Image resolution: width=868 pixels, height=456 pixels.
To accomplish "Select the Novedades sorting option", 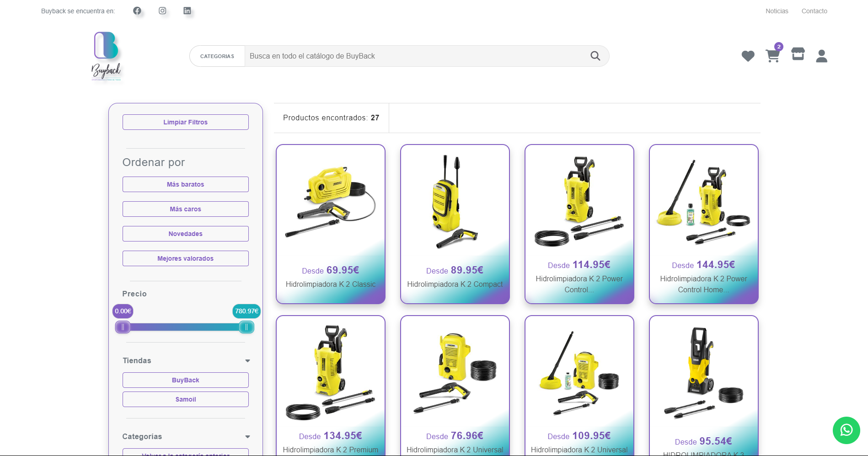I will click(x=185, y=234).
